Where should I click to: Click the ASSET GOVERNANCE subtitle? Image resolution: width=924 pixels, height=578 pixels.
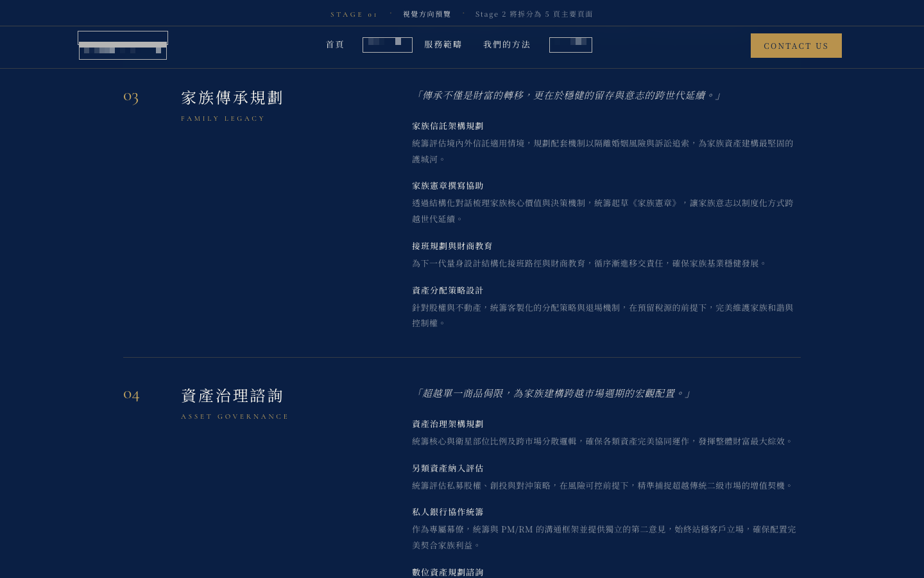click(x=235, y=416)
